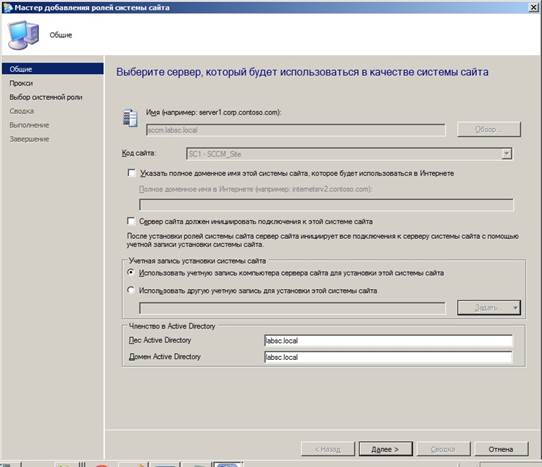Click the server name input field
This screenshot has width=542, height=467.
296,130
